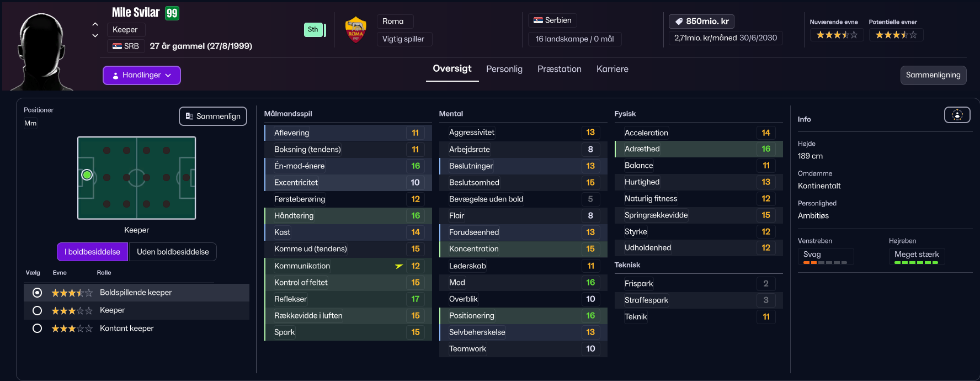
Task: Click the Højreben Meget stærk strength bar
Action: click(916, 263)
